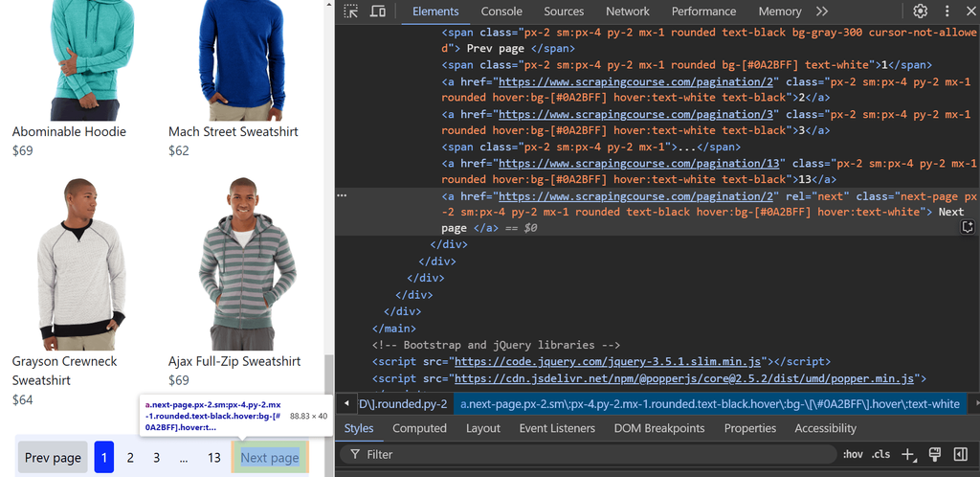The height and width of the screenshot is (477, 980).
Task: Open the Ajax Full-Zip Sweatshirt title
Action: [234, 361]
